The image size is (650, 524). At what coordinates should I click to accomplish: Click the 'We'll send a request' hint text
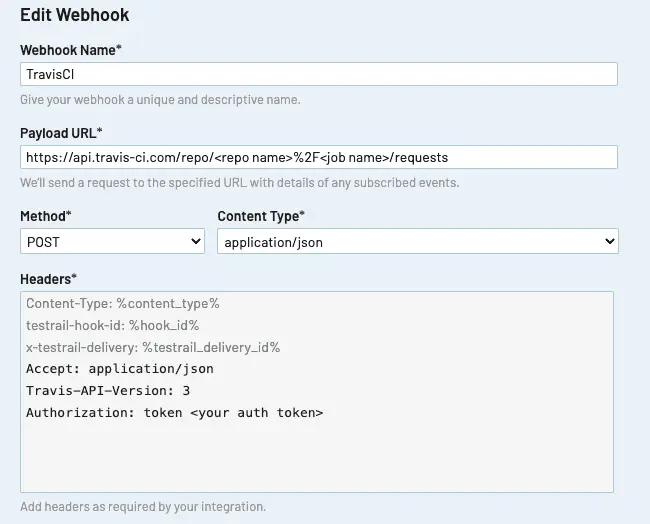[240, 183]
